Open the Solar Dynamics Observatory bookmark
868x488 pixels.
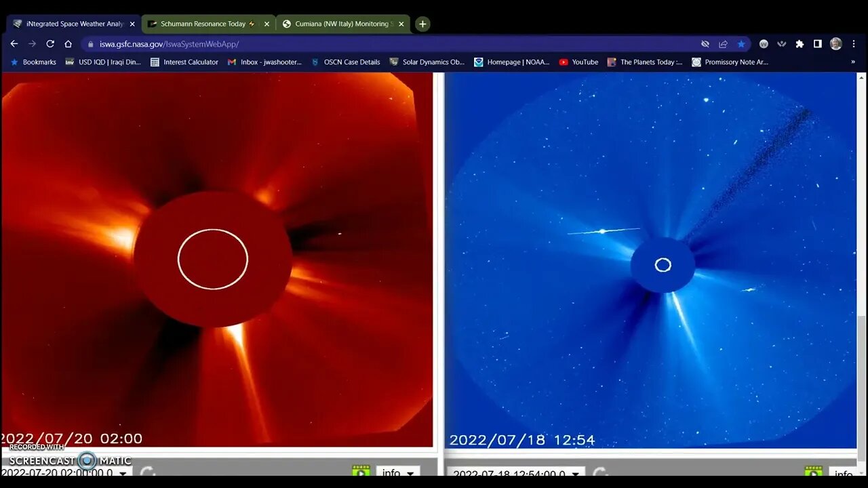427,62
